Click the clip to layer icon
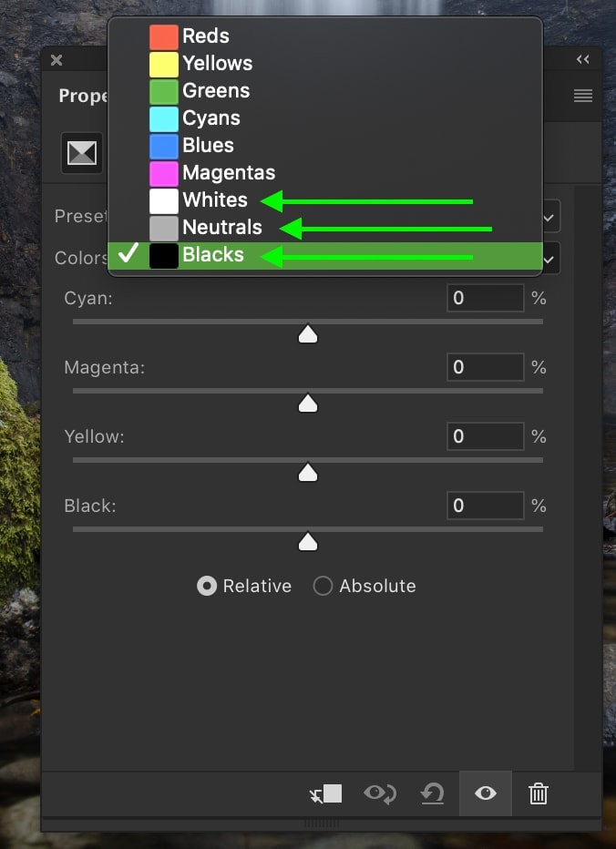The width and height of the screenshot is (616, 849). pos(325,793)
